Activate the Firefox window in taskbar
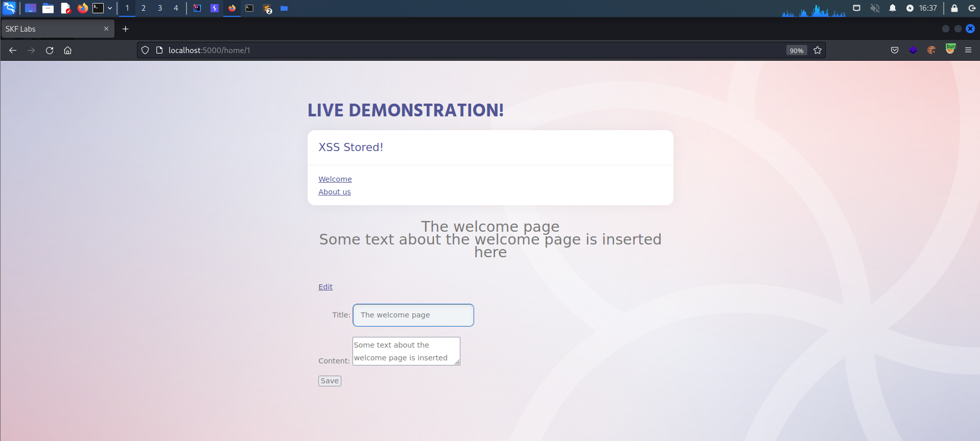 click(232, 8)
